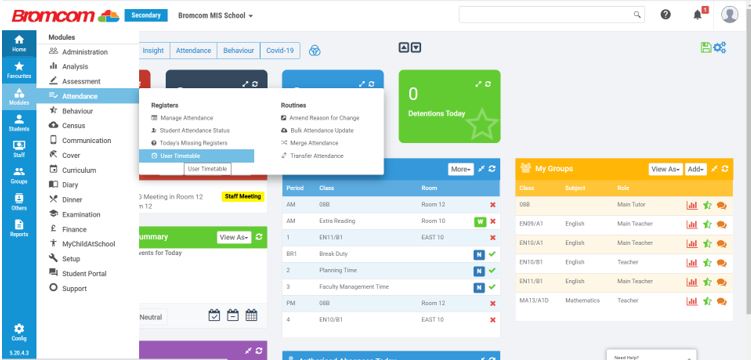Click the green save dashboard icon
This screenshot has height=360, width=751.
705,47
